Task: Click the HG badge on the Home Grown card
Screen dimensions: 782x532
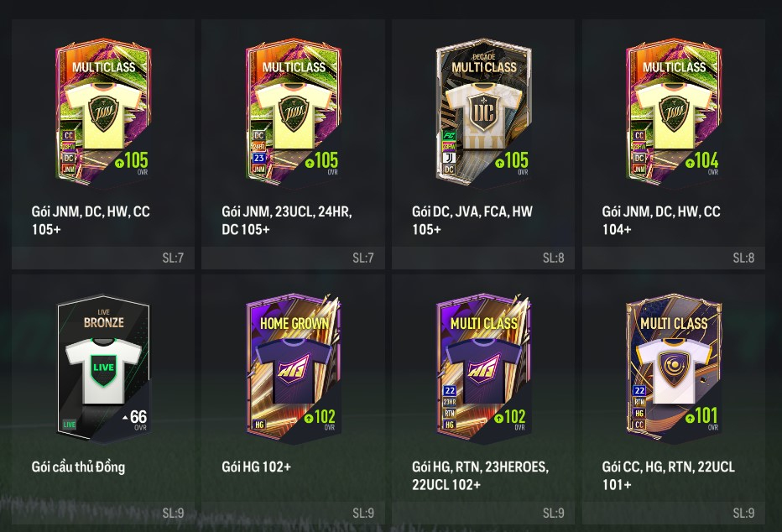Action: (259, 425)
